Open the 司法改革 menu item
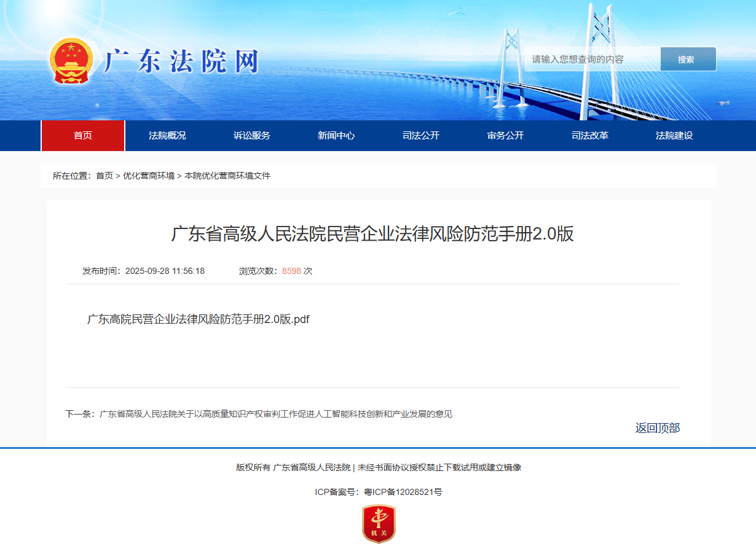The height and width of the screenshot is (549, 756). pos(590,136)
